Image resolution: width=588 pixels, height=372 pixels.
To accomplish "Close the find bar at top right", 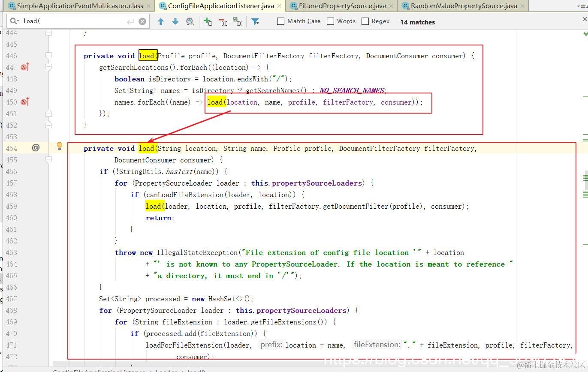I will coord(584,18).
